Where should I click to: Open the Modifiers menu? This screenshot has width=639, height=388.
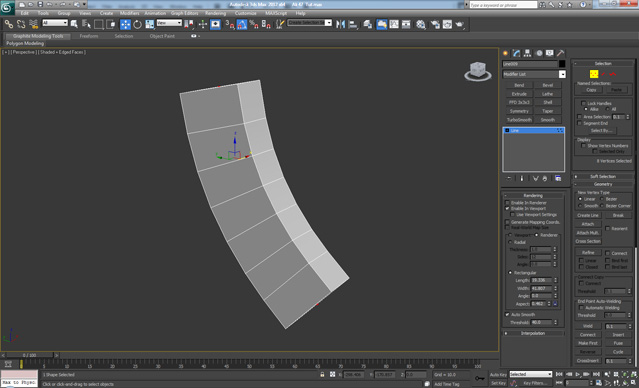[130, 13]
